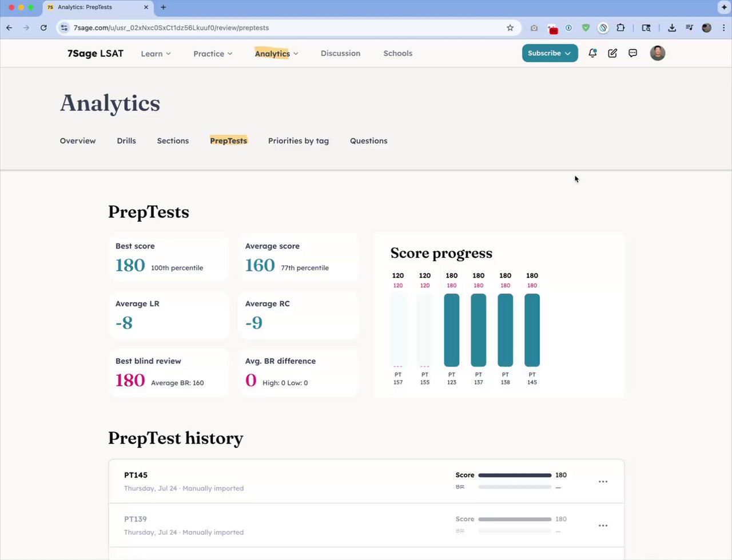
Task: Reload the page
Action: click(x=43, y=27)
